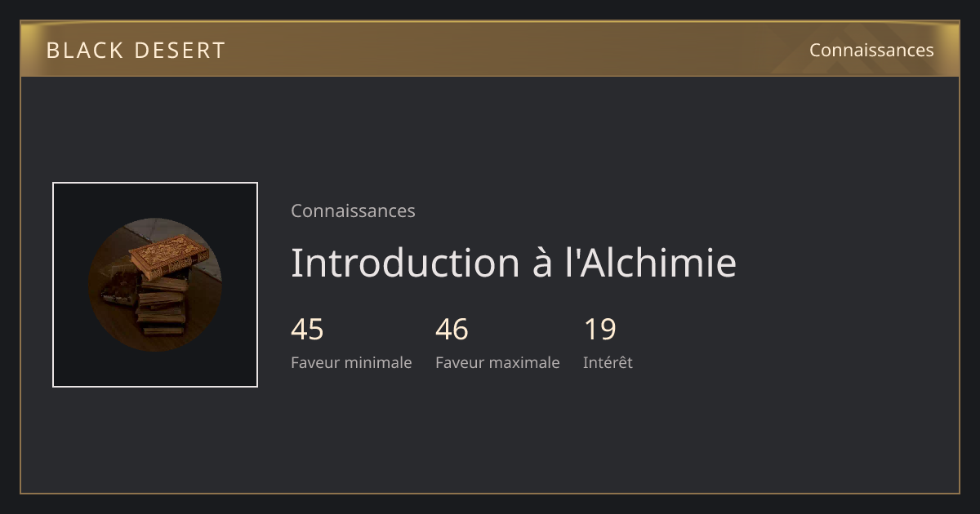Open Connaissances in the header bar
980x514 pixels.
(871, 50)
